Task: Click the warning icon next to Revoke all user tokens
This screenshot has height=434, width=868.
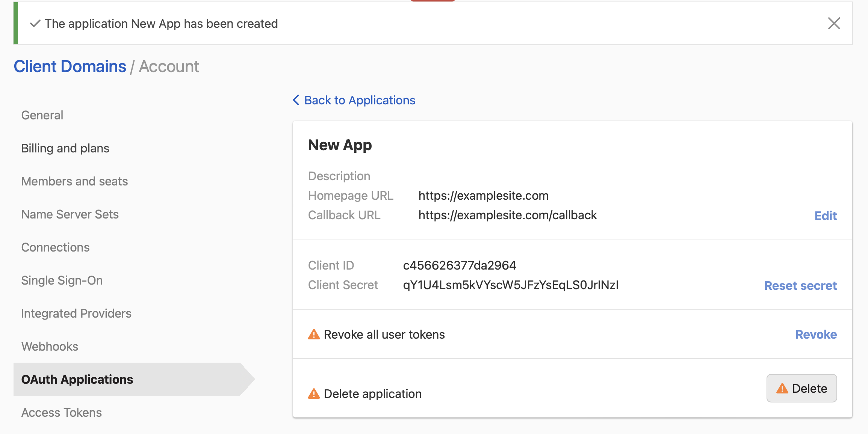Action: (x=313, y=334)
